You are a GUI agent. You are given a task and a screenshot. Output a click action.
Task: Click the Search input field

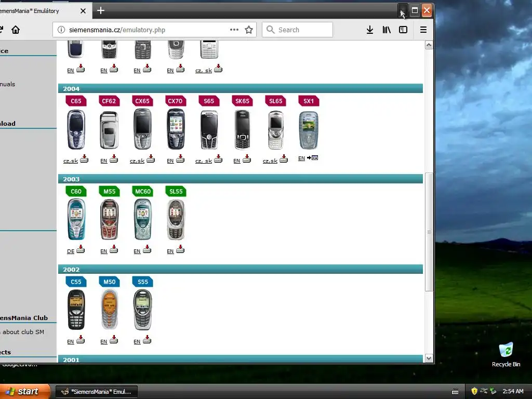[x=297, y=30]
